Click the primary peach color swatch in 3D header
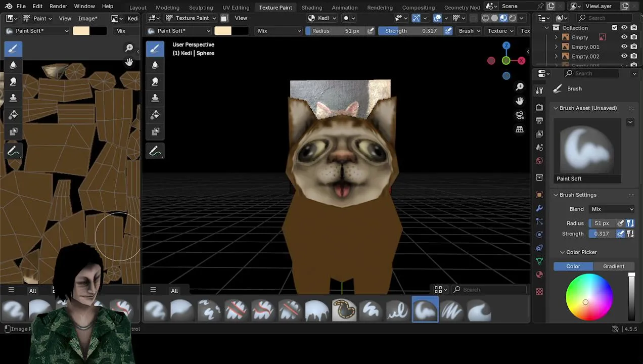The image size is (643, 364). click(223, 31)
